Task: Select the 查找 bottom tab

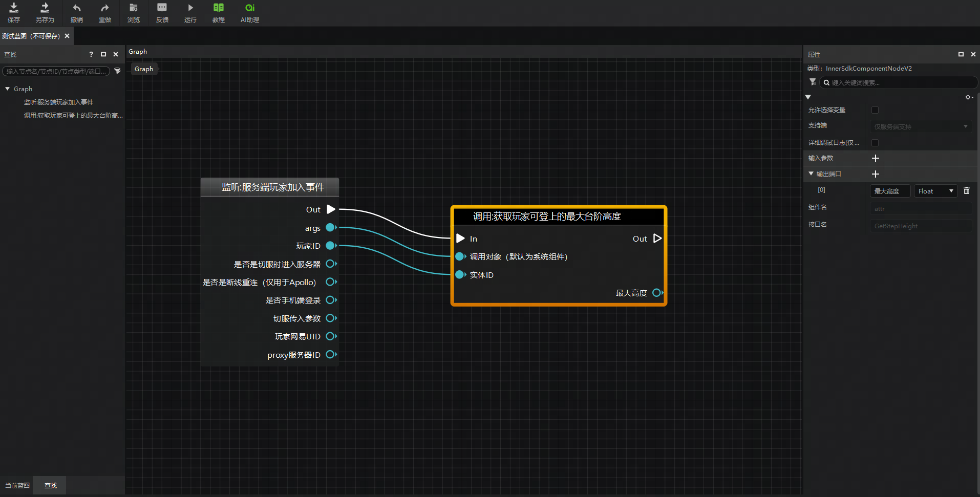Action: (x=50, y=485)
